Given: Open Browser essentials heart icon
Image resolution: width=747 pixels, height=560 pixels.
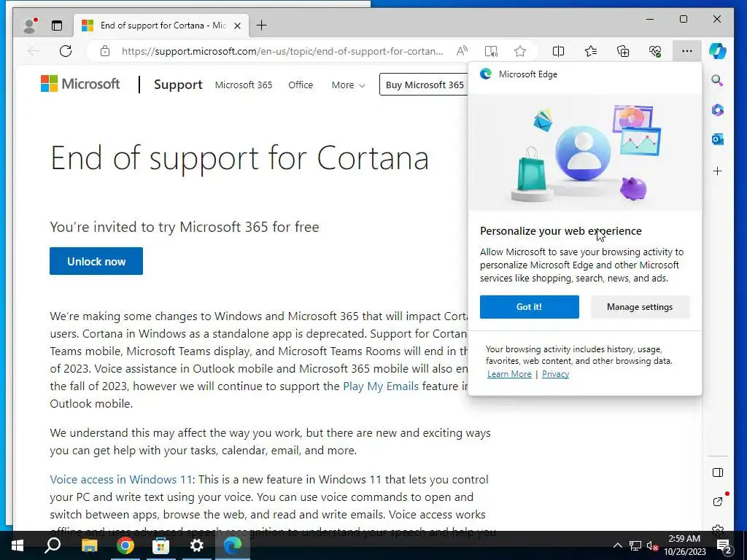Looking at the screenshot, I should (655, 51).
